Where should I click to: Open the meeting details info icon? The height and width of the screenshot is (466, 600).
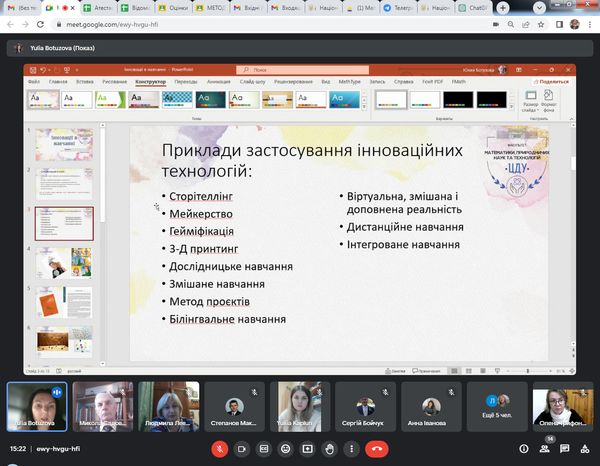tap(523, 449)
